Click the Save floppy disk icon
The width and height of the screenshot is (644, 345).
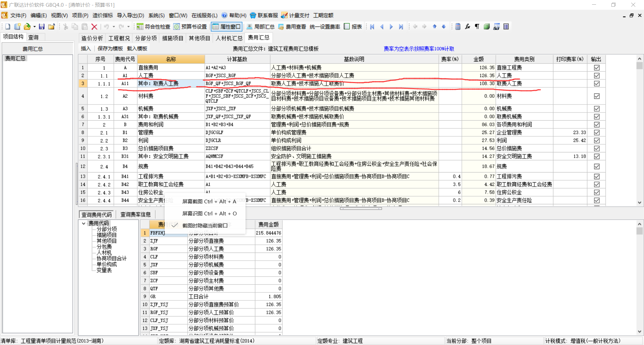42,26
